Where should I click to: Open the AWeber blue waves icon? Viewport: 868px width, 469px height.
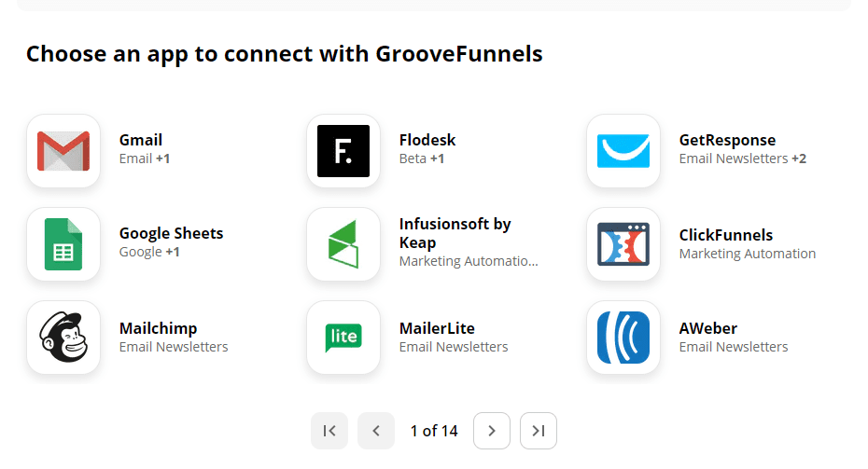[x=623, y=338]
